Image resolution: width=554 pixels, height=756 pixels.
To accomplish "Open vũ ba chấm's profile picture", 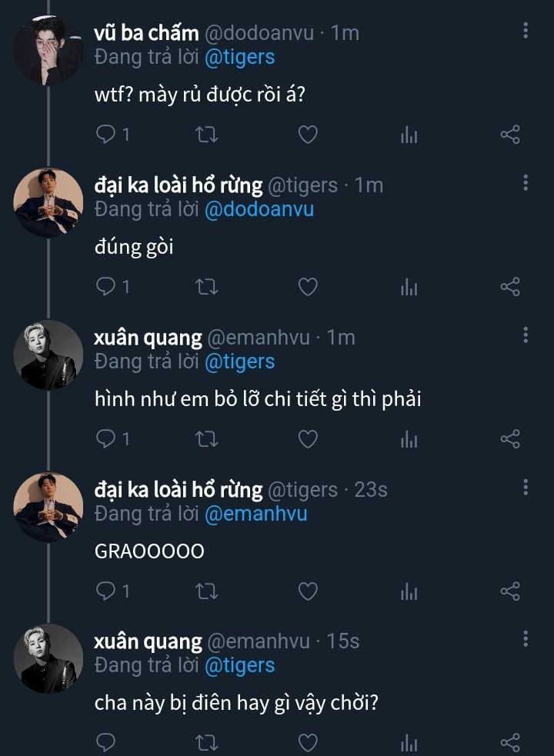I will point(48,50).
